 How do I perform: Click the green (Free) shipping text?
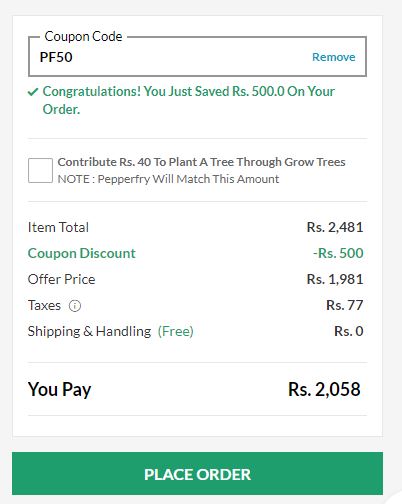coord(176,331)
